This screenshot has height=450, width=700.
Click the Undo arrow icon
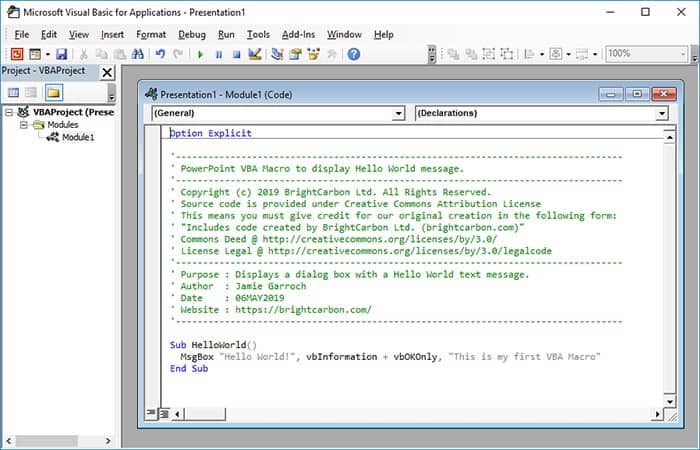[160, 54]
